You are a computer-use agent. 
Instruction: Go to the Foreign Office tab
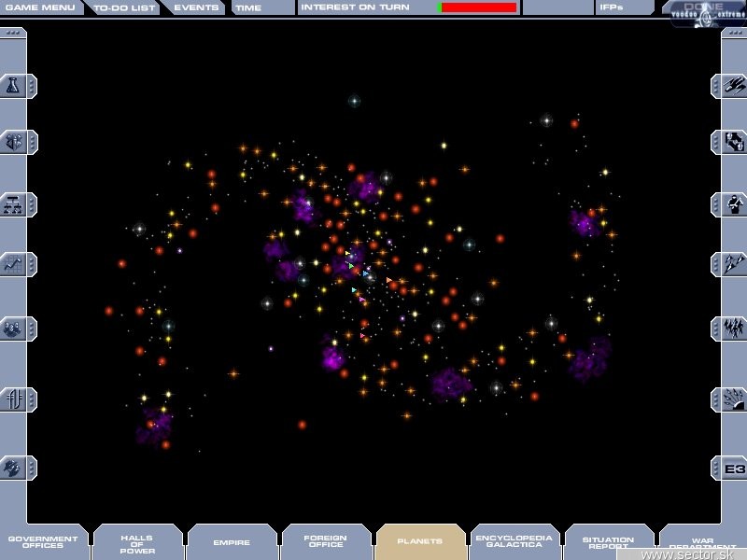coord(326,541)
